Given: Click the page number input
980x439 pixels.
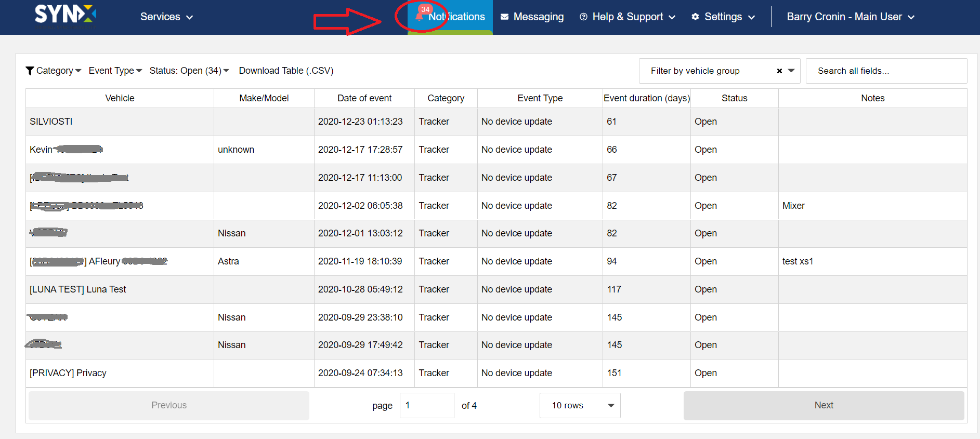Looking at the screenshot, I should pyautogui.click(x=427, y=405).
